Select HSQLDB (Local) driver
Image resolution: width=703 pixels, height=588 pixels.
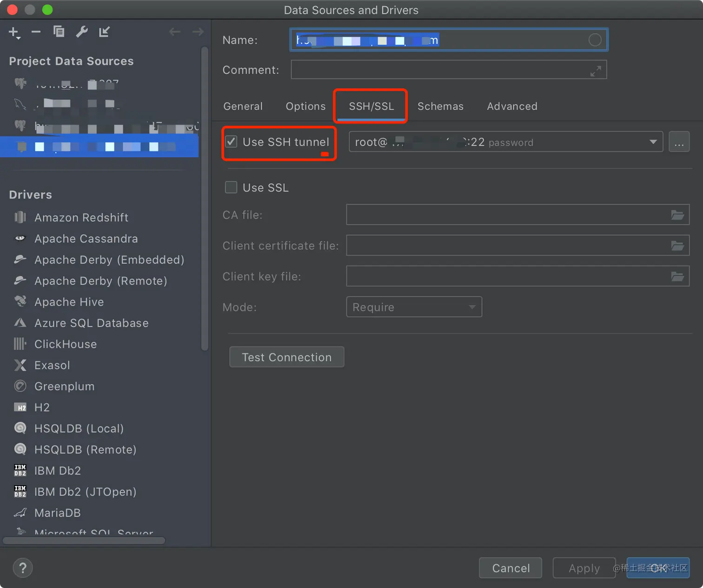[79, 428]
